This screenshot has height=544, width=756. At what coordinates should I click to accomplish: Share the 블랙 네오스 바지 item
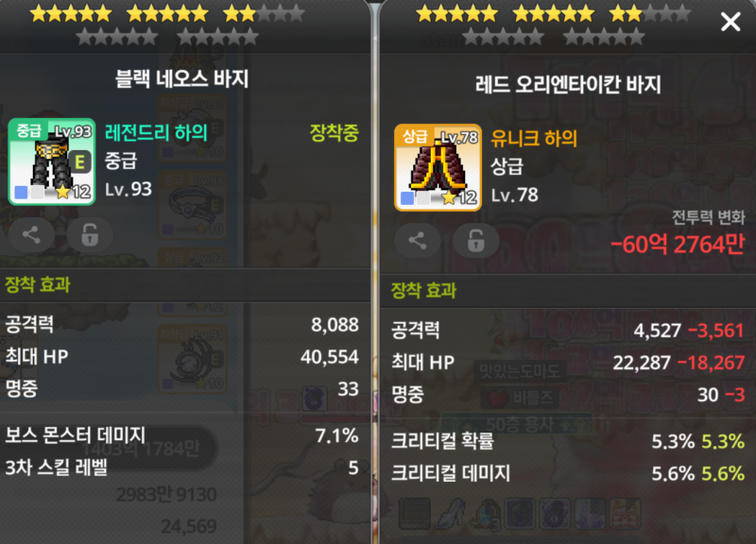pos(31,235)
